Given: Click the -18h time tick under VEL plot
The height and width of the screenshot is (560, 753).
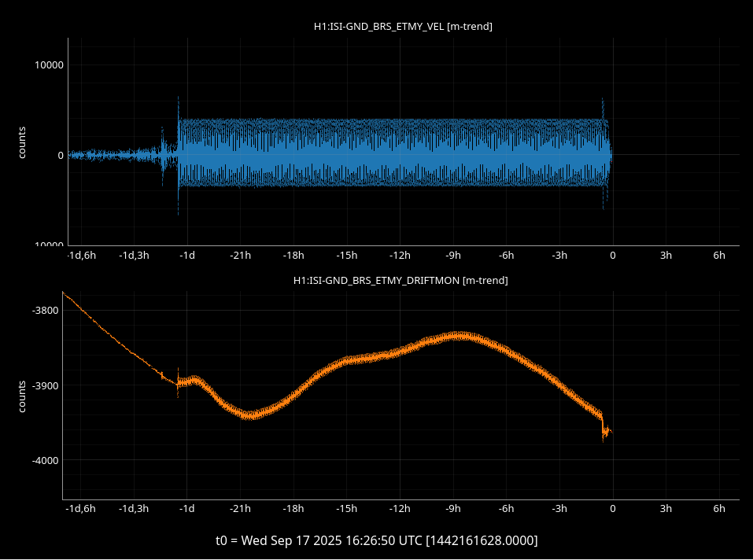Looking at the screenshot, I should point(293,256).
